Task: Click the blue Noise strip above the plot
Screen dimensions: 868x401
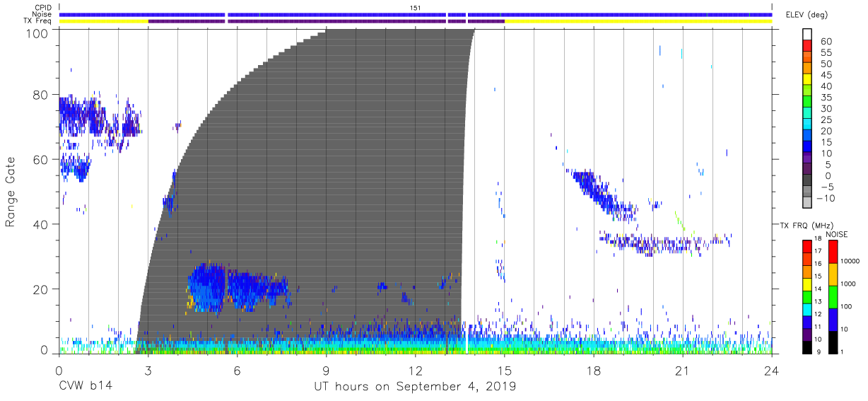Action: pyautogui.click(x=415, y=14)
